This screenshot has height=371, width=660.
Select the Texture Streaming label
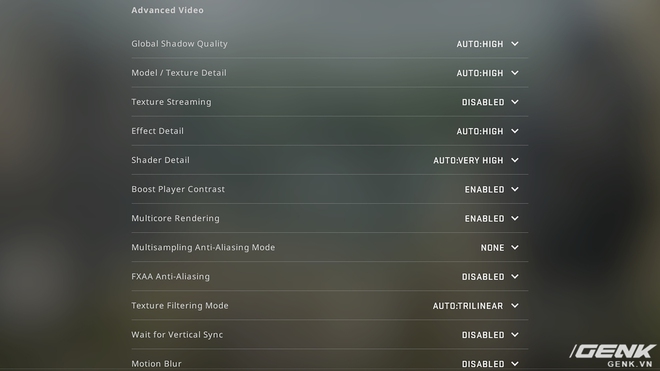(171, 102)
